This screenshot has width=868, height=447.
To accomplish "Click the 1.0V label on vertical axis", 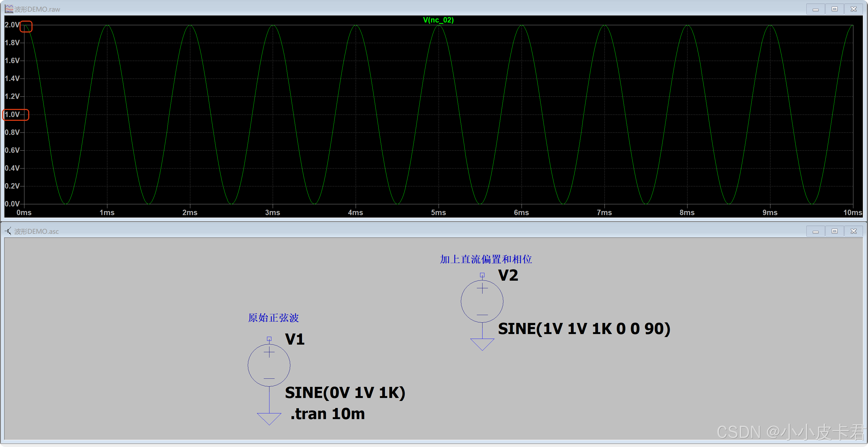I will 12,115.
